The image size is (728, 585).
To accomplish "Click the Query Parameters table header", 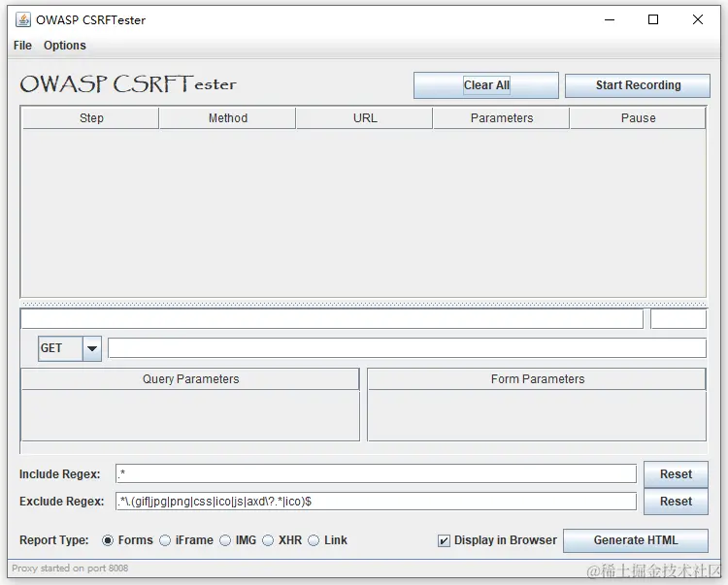I will coord(190,379).
